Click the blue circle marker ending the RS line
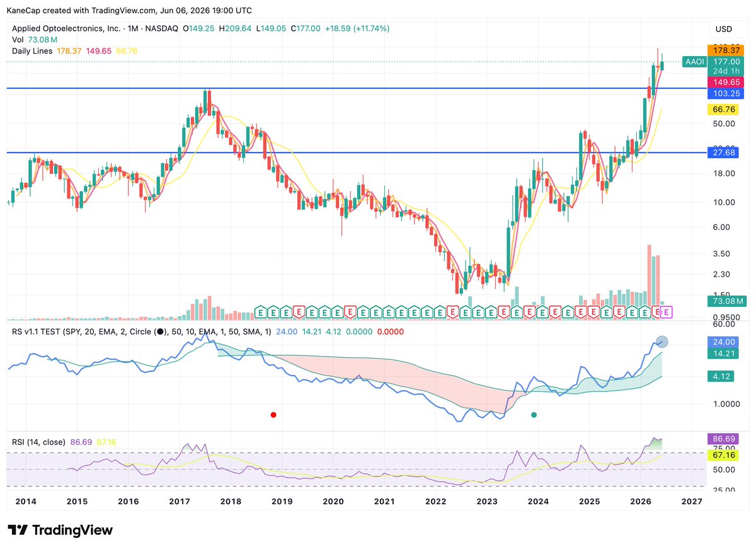This screenshot has width=756, height=550. [x=661, y=341]
